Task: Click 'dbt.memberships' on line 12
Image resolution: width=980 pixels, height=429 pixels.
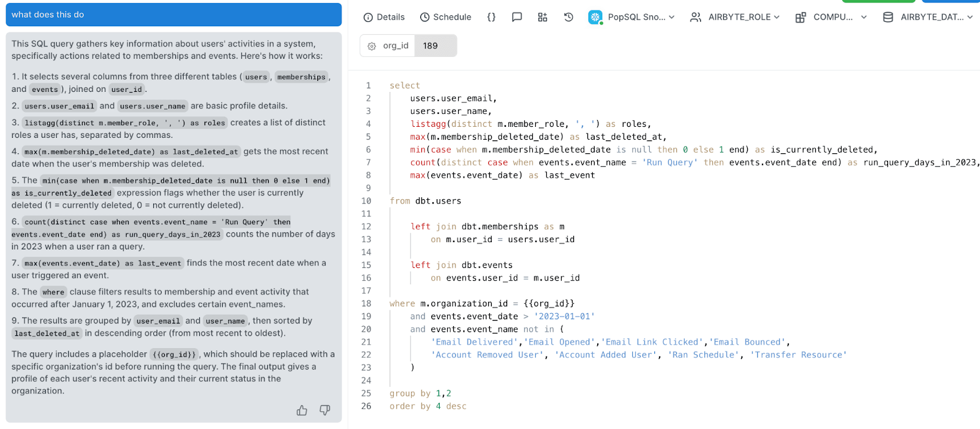Action: pos(500,227)
